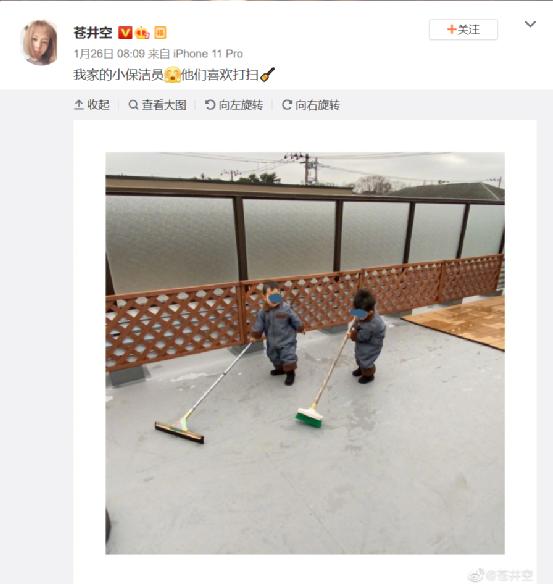Collapse the image with 收起

[92, 105]
